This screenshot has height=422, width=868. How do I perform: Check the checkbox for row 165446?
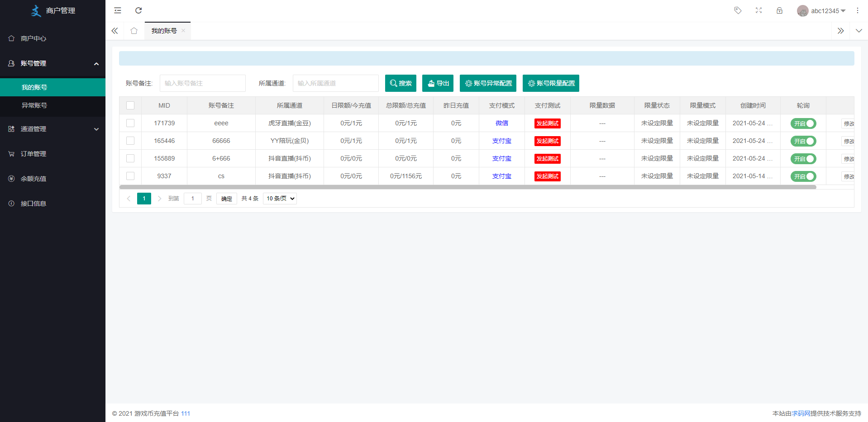point(130,141)
